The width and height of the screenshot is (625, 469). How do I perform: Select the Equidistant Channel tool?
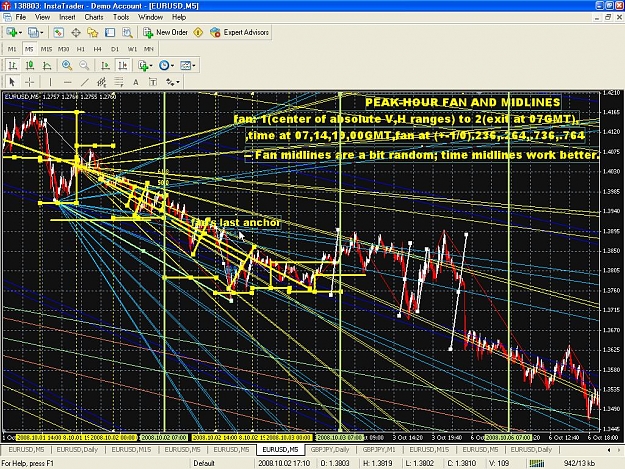coord(102,82)
